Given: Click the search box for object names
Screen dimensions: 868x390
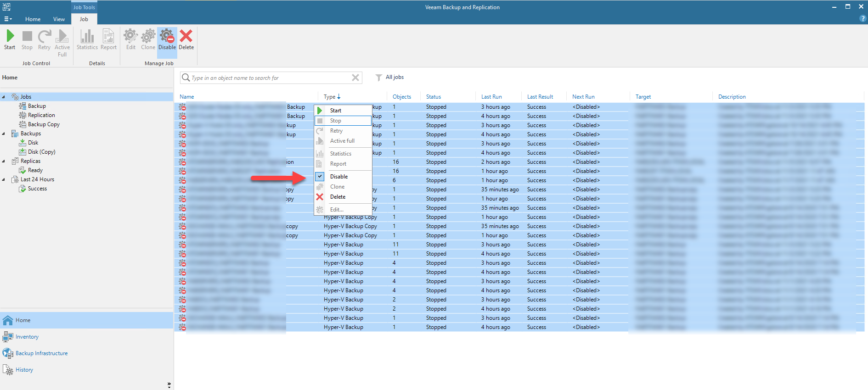Looking at the screenshot, I should coord(271,78).
